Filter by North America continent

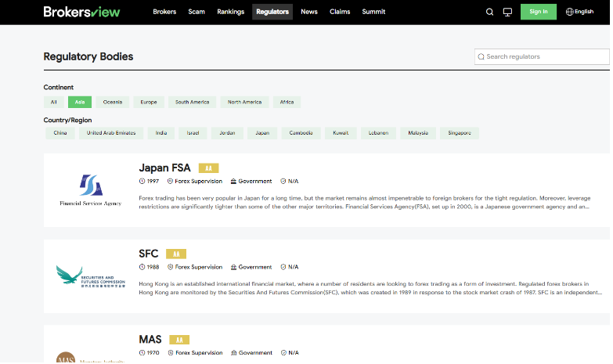[x=245, y=102]
